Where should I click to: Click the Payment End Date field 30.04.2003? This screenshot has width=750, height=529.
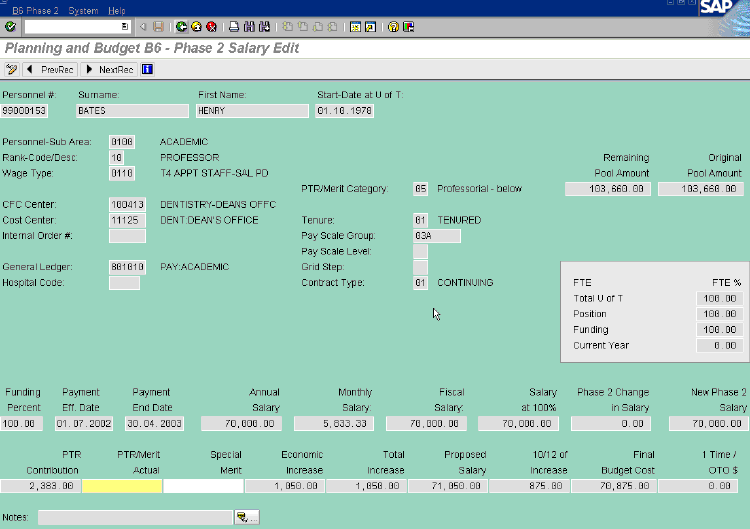(x=154, y=424)
